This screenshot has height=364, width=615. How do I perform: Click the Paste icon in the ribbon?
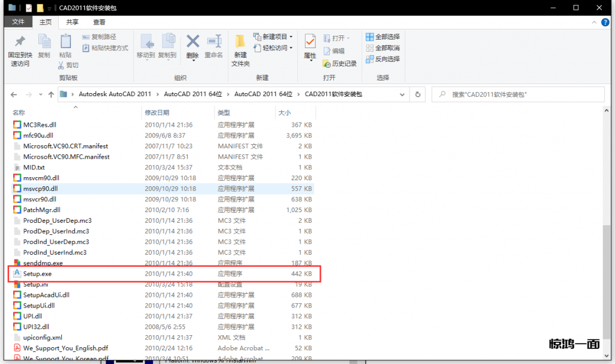(x=65, y=43)
